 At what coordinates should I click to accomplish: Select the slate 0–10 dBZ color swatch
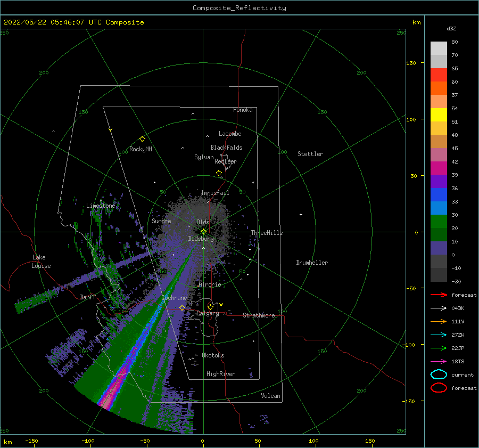(x=439, y=248)
